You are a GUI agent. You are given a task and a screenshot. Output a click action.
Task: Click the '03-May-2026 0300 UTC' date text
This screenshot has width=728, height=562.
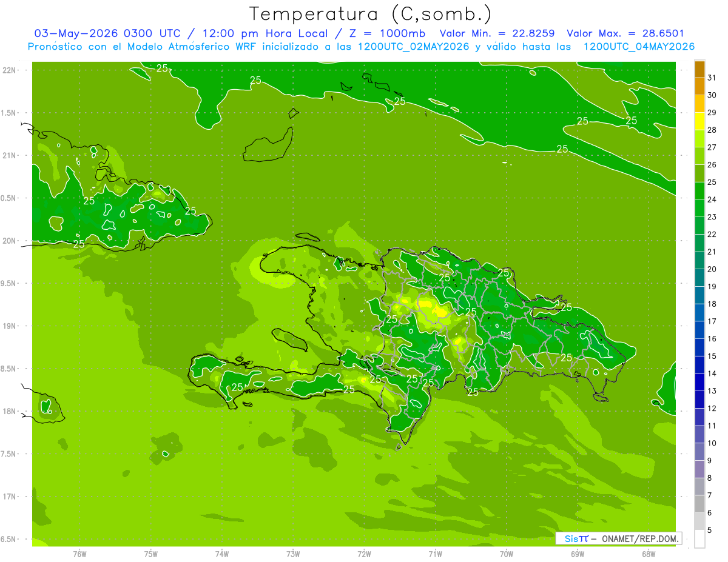tap(107, 33)
